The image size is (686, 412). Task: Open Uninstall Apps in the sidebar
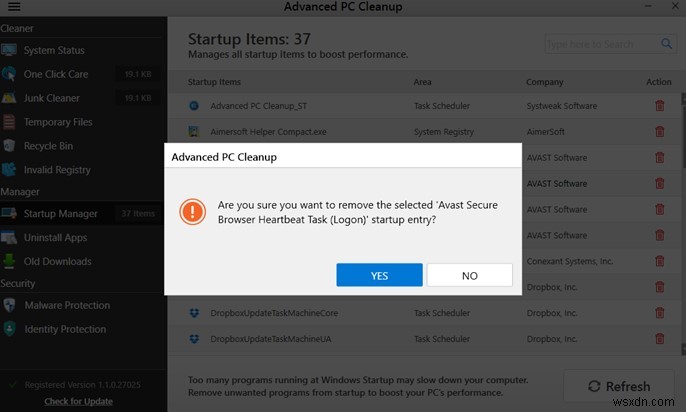[x=55, y=238]
